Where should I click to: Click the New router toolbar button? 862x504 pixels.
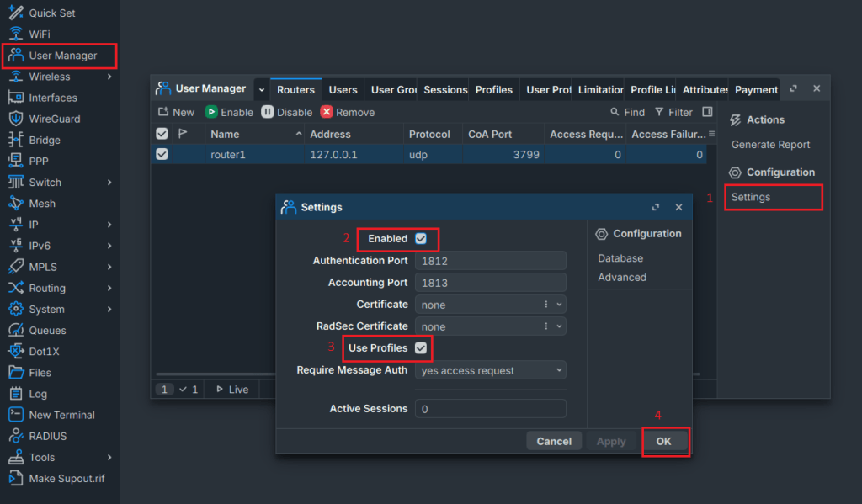[x=177, y=112]
